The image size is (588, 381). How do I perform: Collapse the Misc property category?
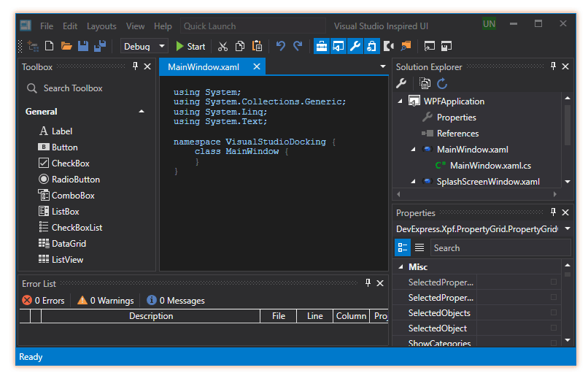[401, 266]
